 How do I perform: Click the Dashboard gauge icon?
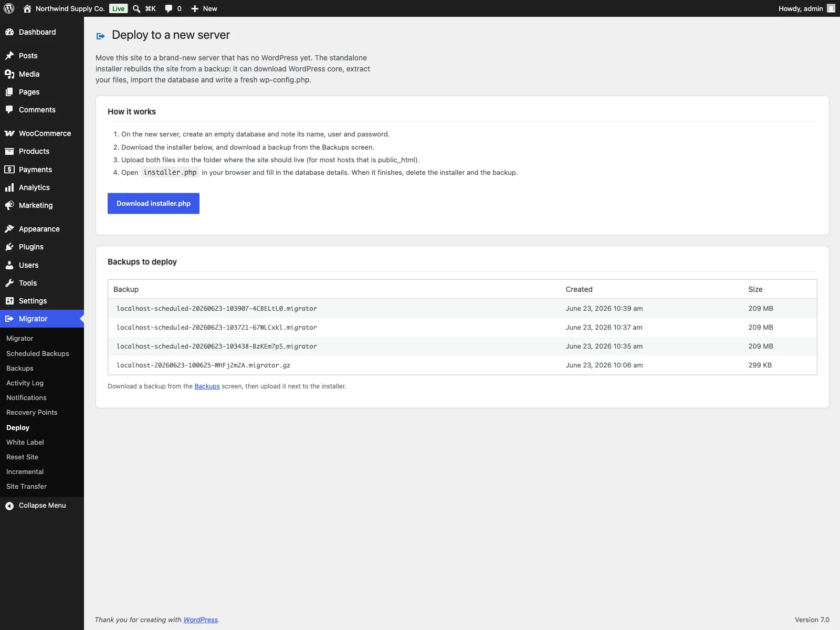click(9, 32)
